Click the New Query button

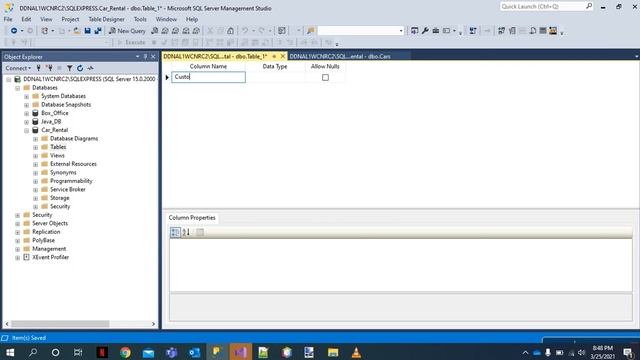[x=127, y=31]
